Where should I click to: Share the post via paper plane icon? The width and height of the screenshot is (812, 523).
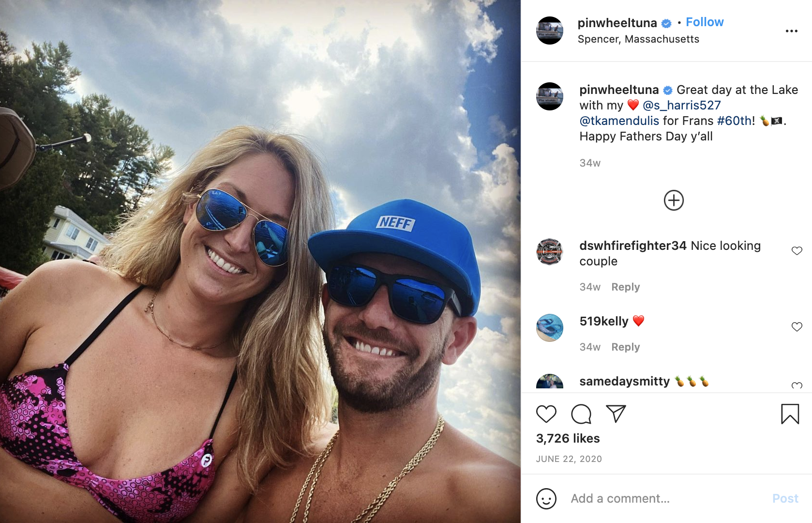click(616, 414)
